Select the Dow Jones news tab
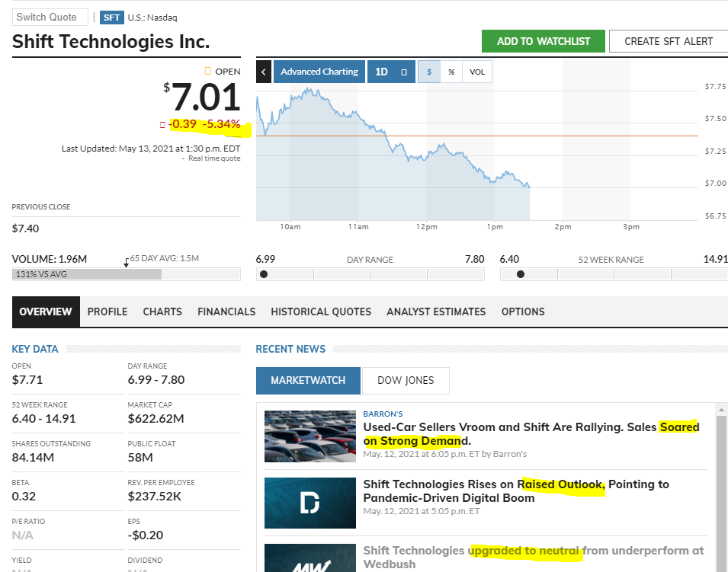The width and height of the screenshot is (728, 572). pos(406,380)
